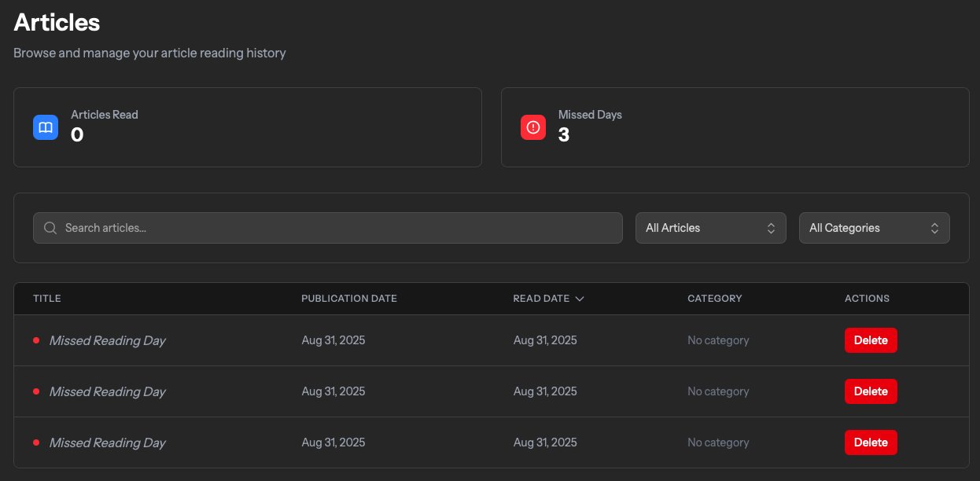The width and height of the screenshot is (980, 481).
Task: Click the Missed Days count of 3
Action: click(x=564, y=135)
